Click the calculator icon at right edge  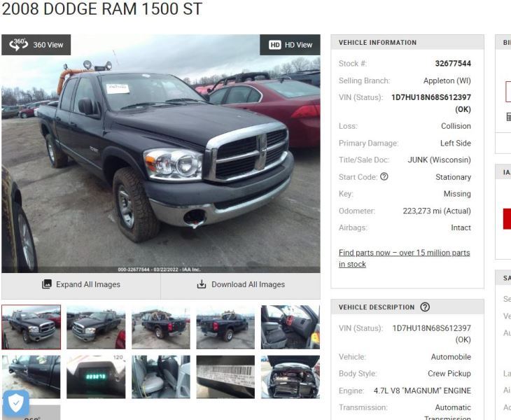tap(508, 117)
